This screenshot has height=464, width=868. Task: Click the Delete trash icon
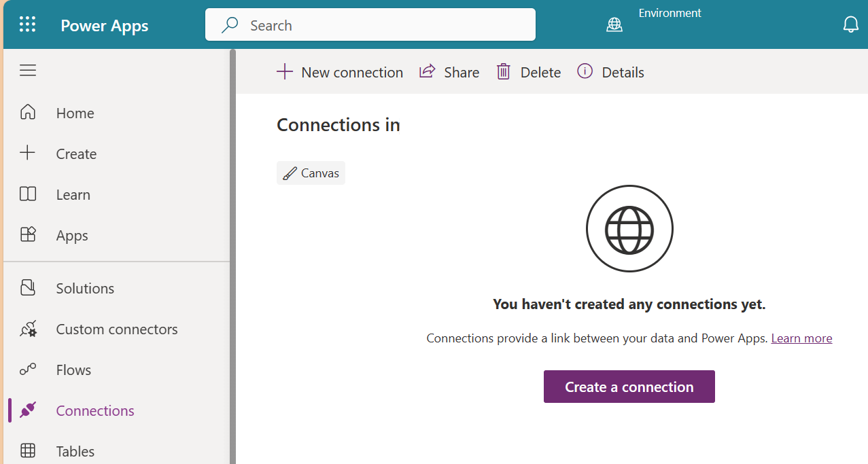click(504, 71)
